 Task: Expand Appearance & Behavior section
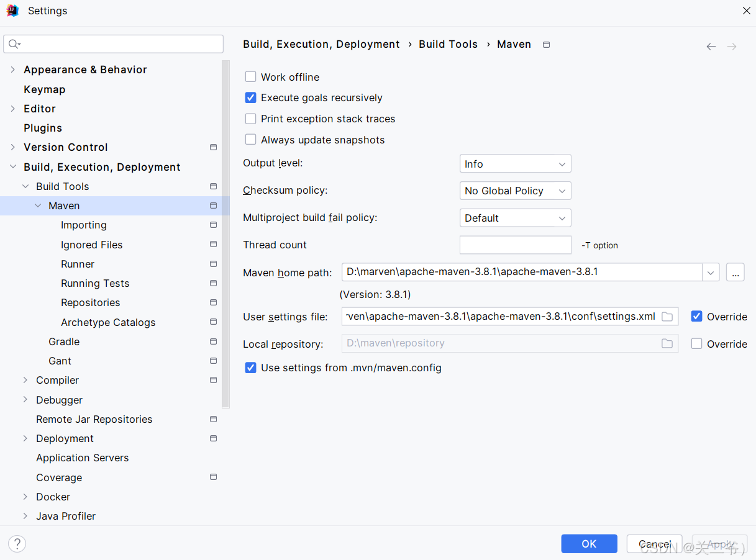pos(13,70)
